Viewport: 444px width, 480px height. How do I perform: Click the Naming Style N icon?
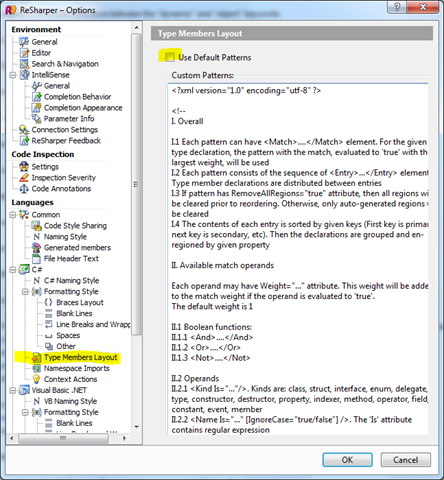pos(36,237)
